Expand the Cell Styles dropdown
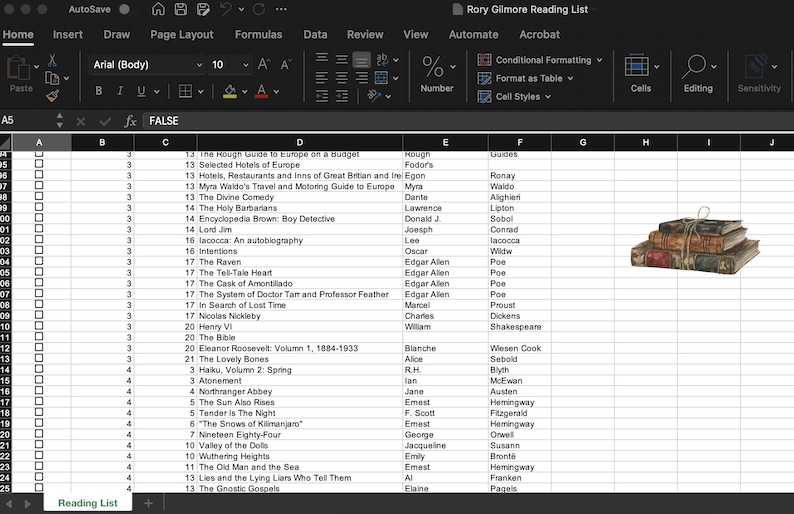This screenshot has height=514, width=794. (548, 96)
